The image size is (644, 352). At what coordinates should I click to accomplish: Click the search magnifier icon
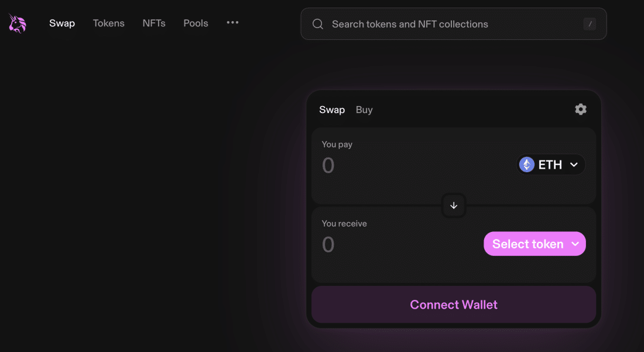[x=317, y=24]
